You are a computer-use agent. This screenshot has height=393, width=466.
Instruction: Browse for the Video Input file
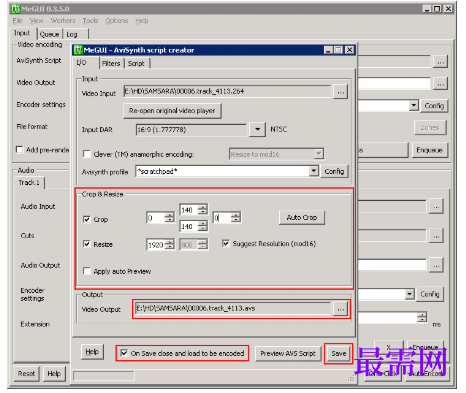(340, 92)
